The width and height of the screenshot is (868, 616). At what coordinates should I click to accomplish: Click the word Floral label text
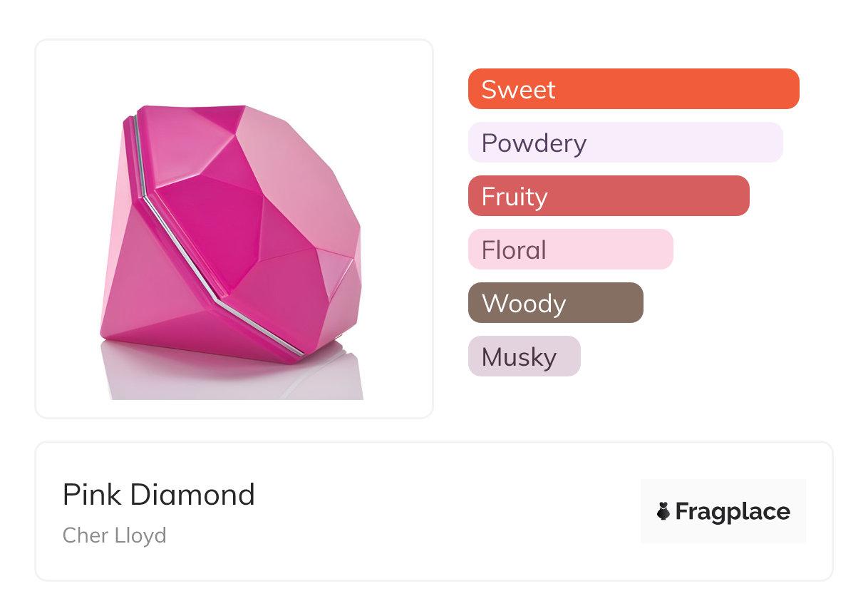[514, 250]
